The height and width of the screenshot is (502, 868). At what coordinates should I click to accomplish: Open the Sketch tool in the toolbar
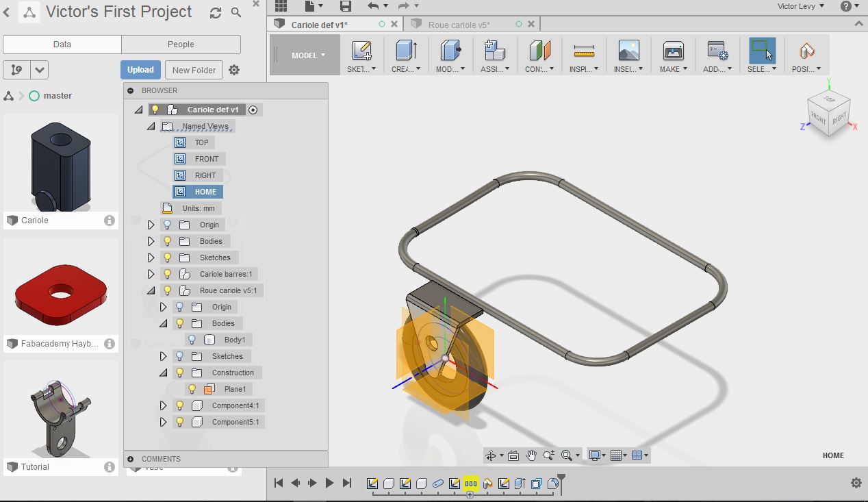pos(361,52)
